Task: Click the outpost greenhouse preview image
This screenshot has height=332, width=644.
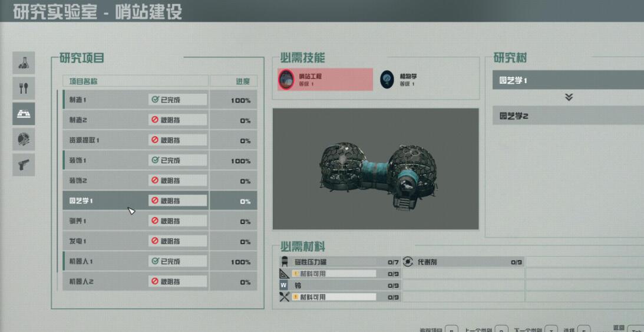Action: pos(375,169)
